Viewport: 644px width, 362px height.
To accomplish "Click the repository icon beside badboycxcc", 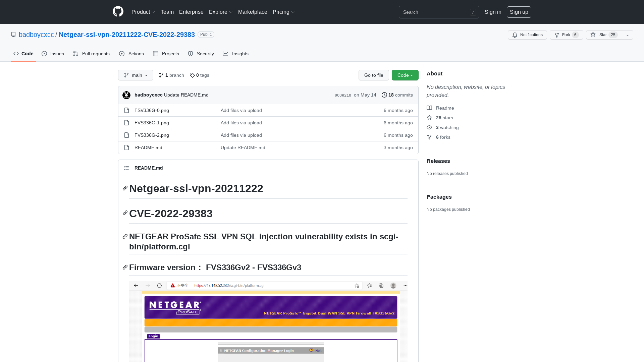I will pyautogui.click(x=13, y=35).
